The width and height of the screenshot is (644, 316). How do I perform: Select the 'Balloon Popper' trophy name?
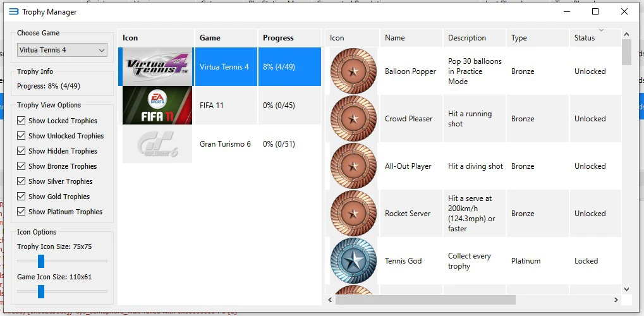[410, 71]
